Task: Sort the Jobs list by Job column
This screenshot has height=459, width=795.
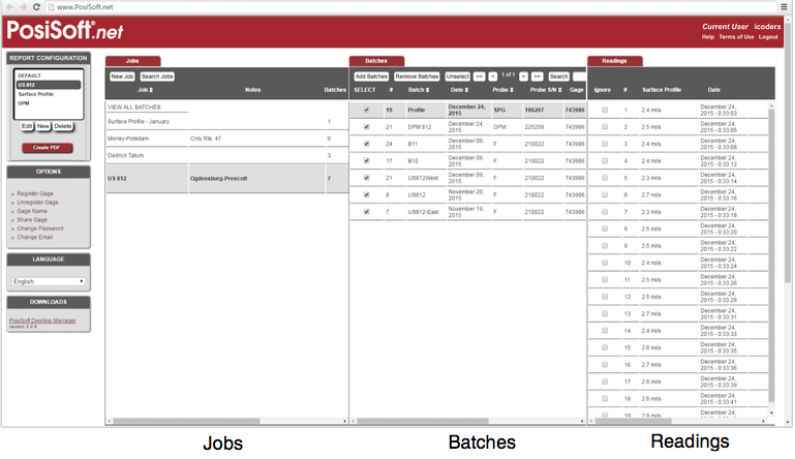Action: click(x=146, y=90)
